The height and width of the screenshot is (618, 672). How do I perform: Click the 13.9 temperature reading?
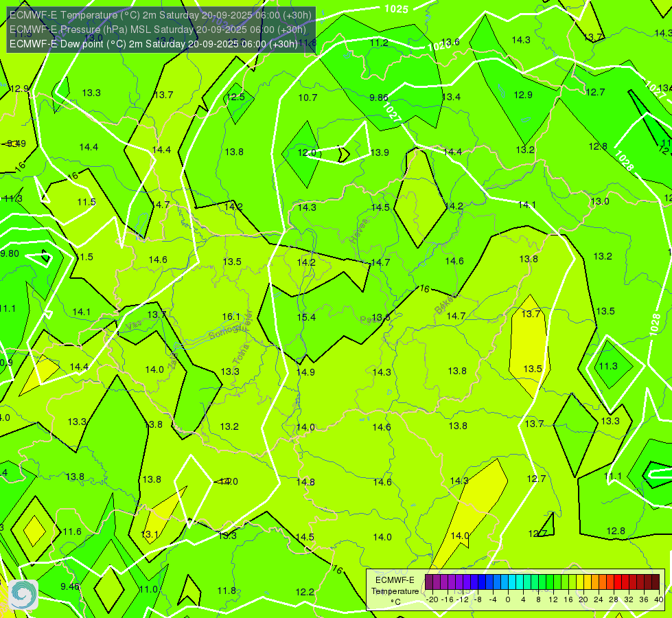380,152
